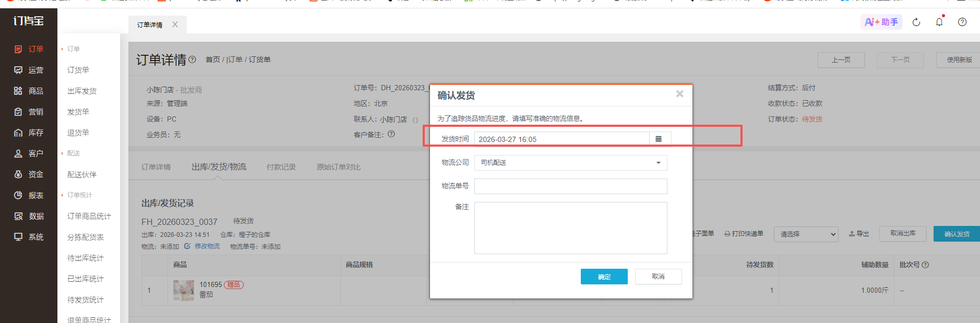
Task: Open the 报表 module in the sidebar
Action: [x=29, y=195]
